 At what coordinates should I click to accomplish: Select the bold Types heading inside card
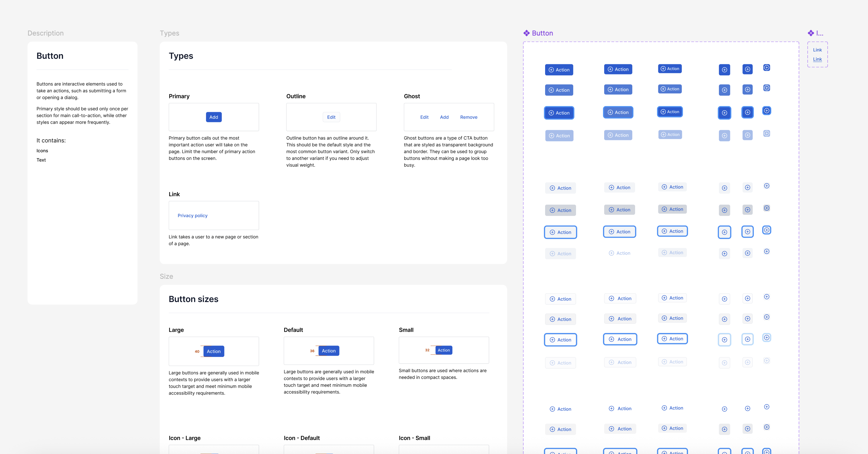tap(181, 56)
